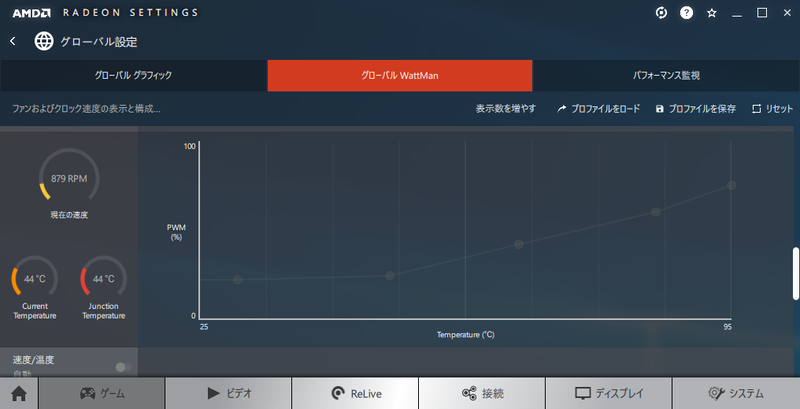The height and width of the screenshot is (409, 800).
Task: Click the vertical scrollbar thumb
Action: 795,274
